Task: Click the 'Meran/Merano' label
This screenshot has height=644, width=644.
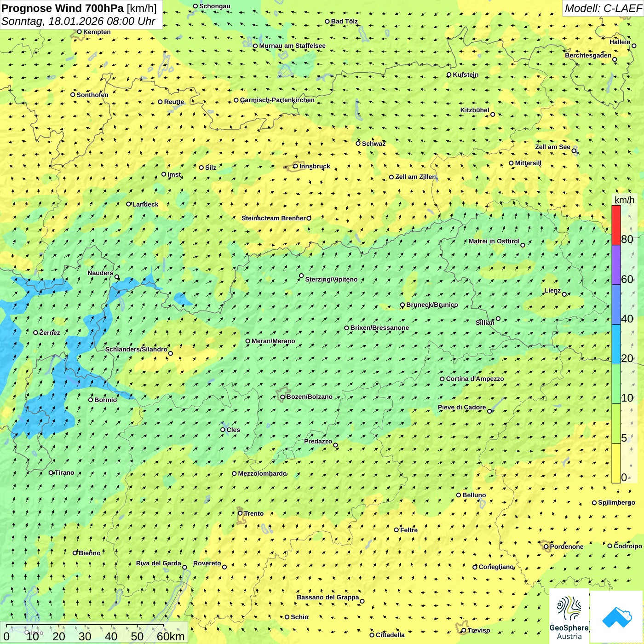Action: click(x=273, y=341)
